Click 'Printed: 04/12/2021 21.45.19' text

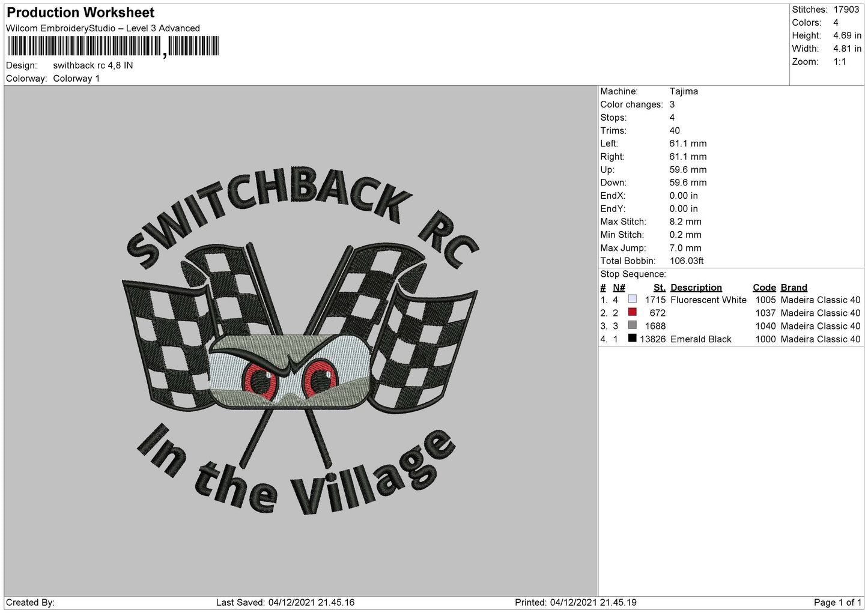click(x=575, y=602)
